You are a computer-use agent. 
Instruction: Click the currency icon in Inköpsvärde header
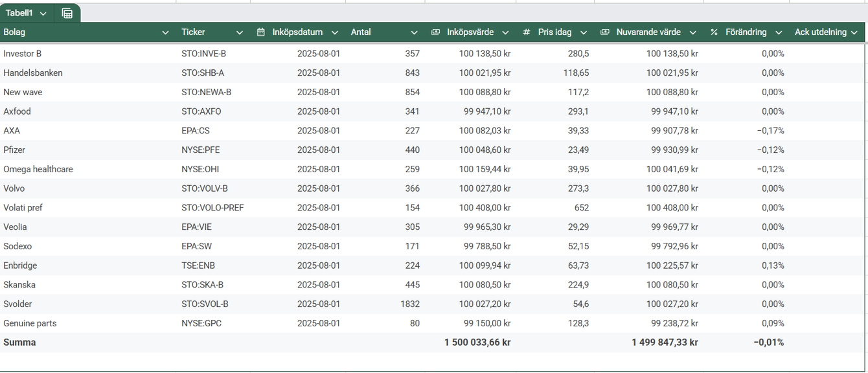coord(436,32)
